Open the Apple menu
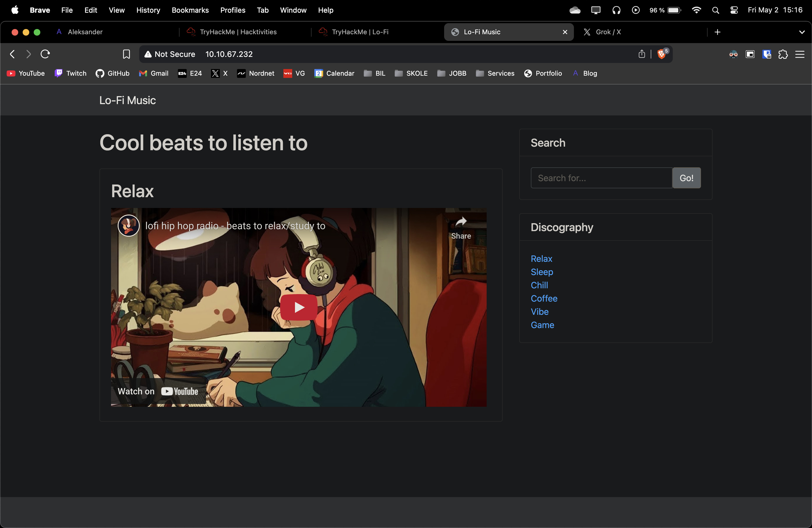Screen dimensions: 812x528 coord(15,10)
